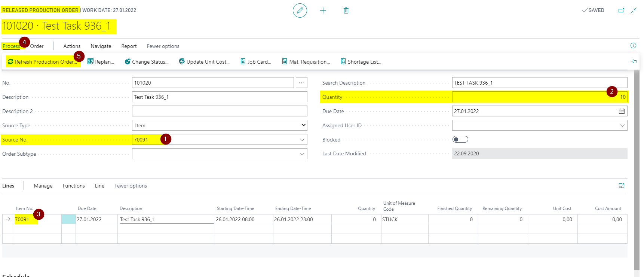The height and width of the screenshot is (277, 644).
Task: Open calendar picker for Due Date
Action: coord(622,111)
